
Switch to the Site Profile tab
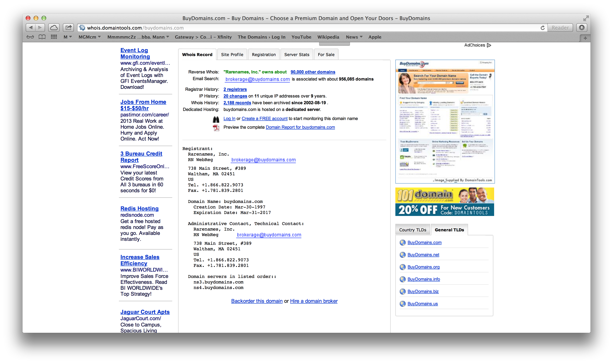coord(232,54)
